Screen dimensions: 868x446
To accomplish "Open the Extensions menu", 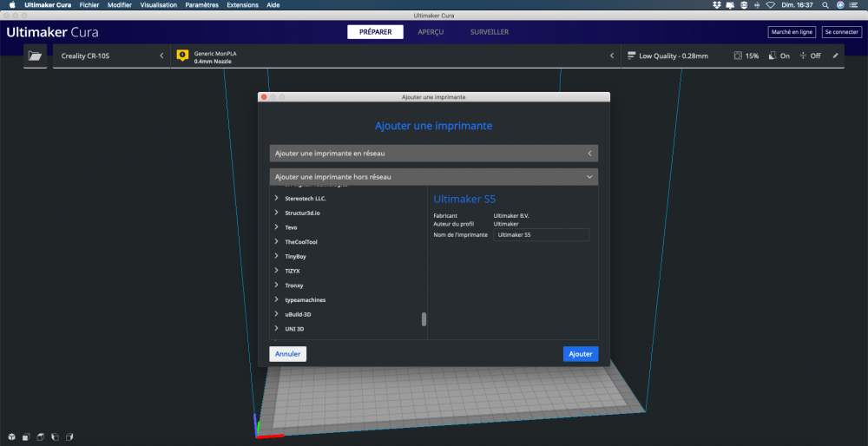I will [x=242, y=5].
